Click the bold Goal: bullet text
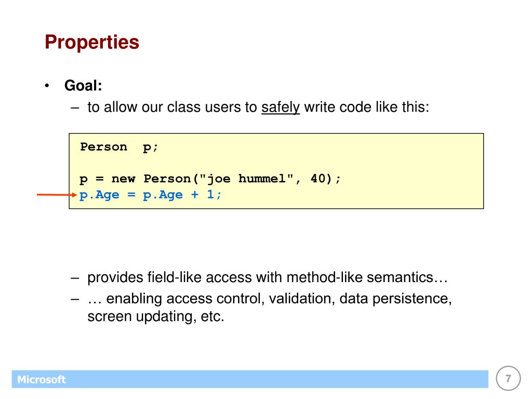 [83, 86]
